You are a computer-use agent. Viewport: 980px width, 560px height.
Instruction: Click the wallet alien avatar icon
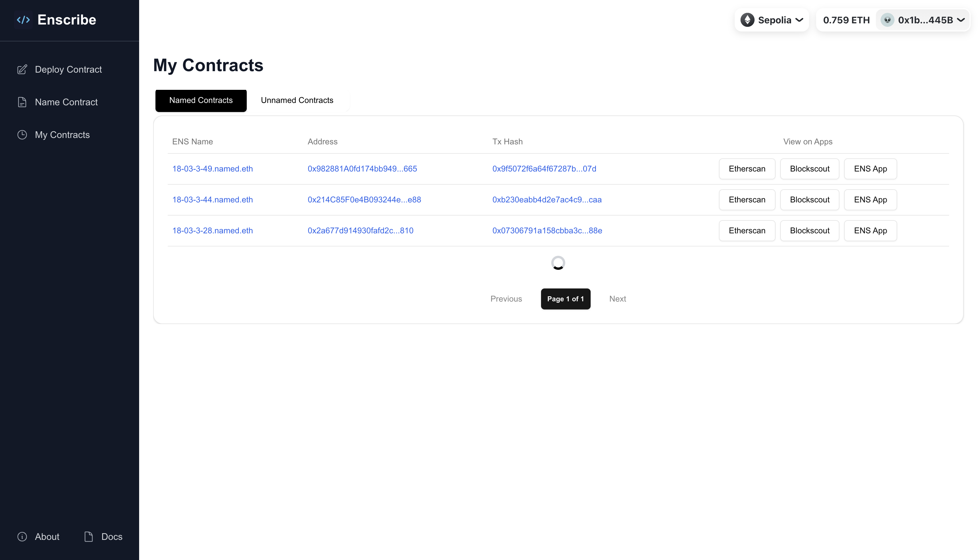pos(887,20)
